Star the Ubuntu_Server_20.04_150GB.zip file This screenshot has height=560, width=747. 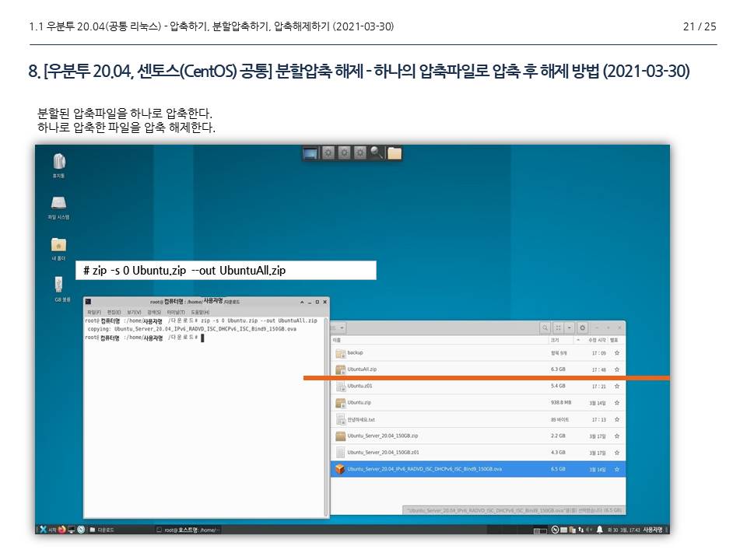[617, 436]
